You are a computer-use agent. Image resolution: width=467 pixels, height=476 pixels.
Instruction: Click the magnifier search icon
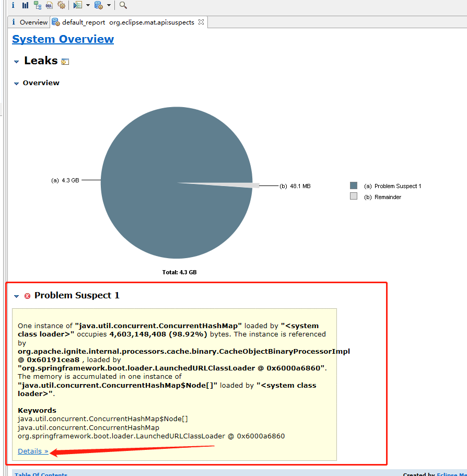click(x=123, y=5)
